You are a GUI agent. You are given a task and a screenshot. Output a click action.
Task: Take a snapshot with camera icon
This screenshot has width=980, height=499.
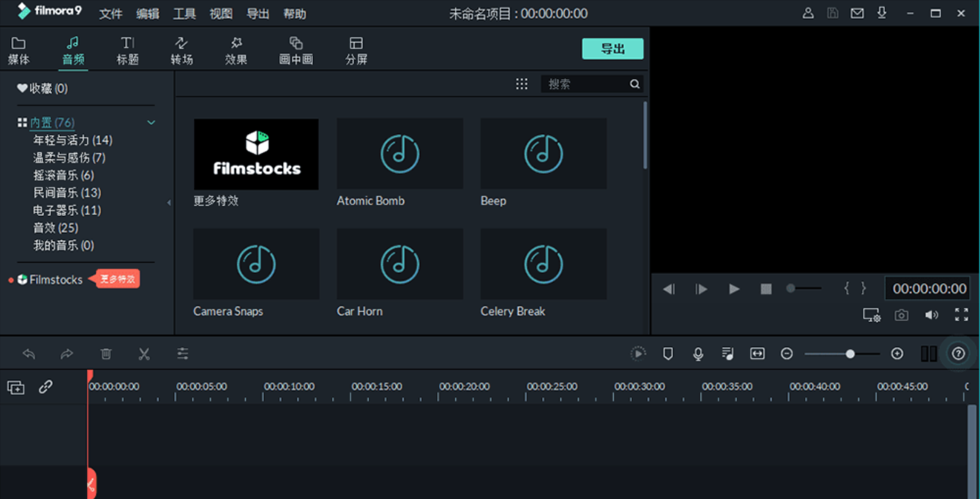(x=901, y=315)
